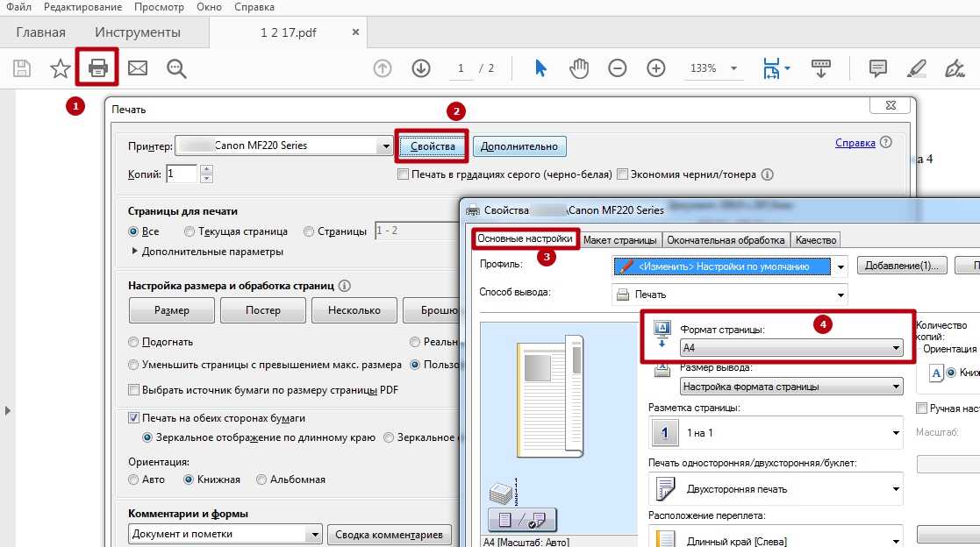Viewport: 980px width, 547px height.
Task: Click info icon beside ink saving option
Action: pos(768,174)
